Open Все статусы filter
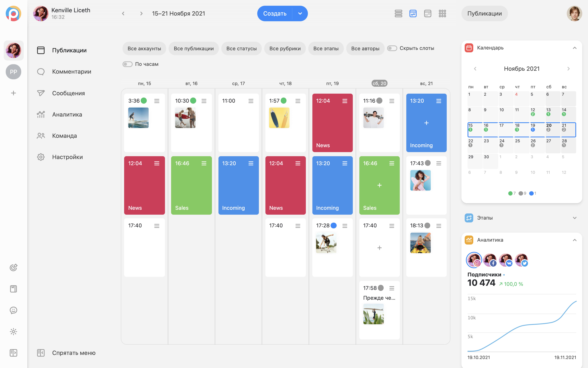This screenshot has width=588, height=368. coord(242,48)
